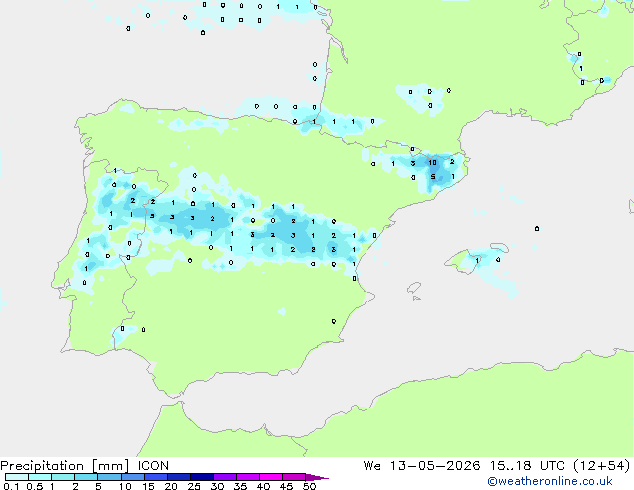Click the "1" value on Mallorca island
634x490 pixels.
pos(478,261)
